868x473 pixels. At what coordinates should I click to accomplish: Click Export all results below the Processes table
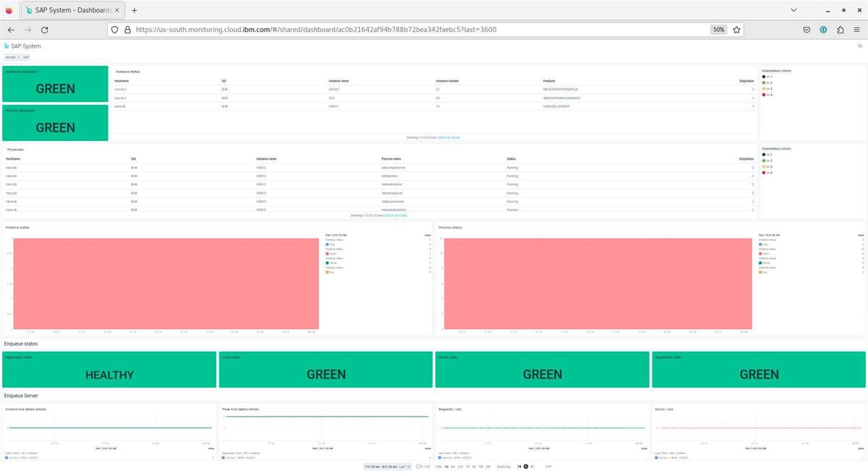tap(395, 215)
